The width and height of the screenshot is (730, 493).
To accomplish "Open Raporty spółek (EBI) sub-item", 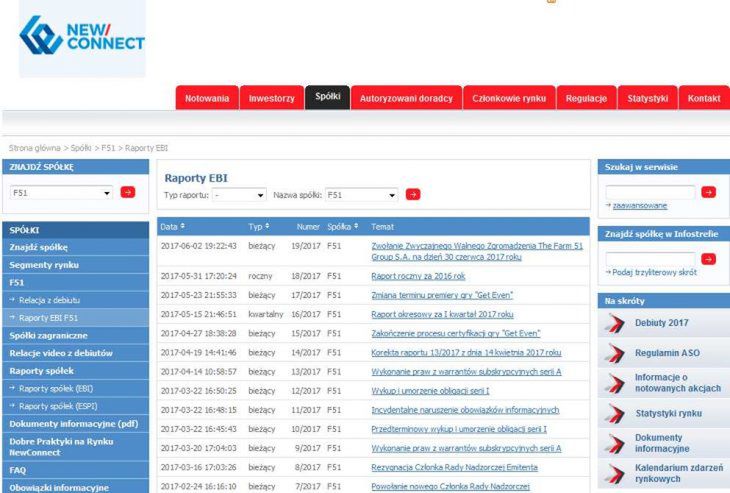I will 75,389.
